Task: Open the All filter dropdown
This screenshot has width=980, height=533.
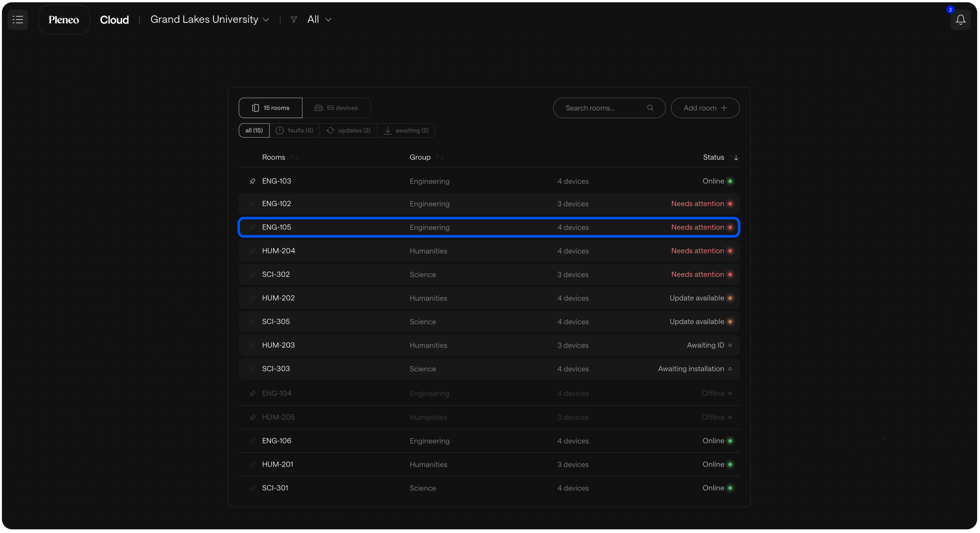Action: pyautogui.click(x=319, y=20)
